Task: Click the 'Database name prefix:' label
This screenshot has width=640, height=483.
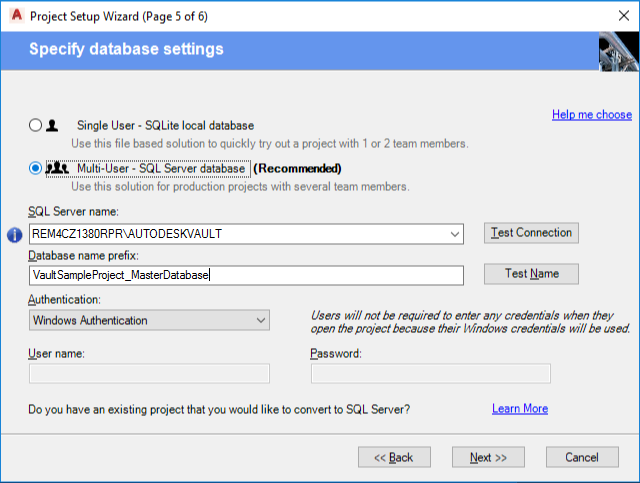Action: (x=83, y=256)
